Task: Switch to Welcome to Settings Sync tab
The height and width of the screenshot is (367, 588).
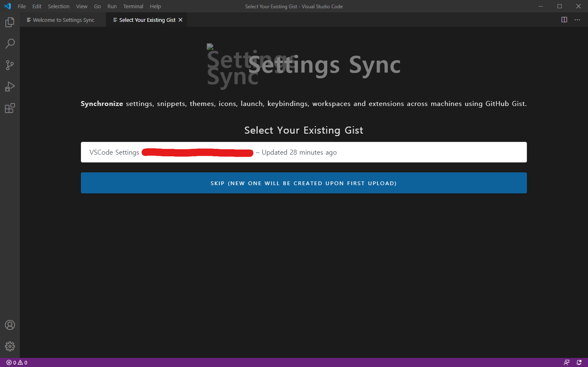Action: pyautogui.click(x=63, y=20)
